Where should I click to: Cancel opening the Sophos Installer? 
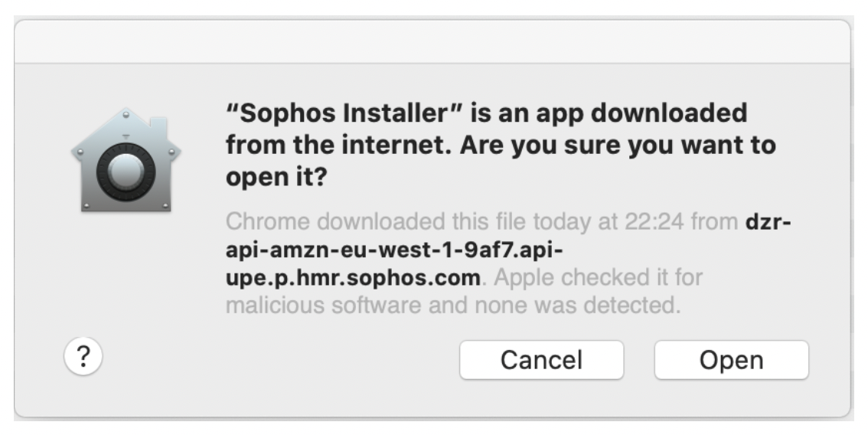point(541,360)
